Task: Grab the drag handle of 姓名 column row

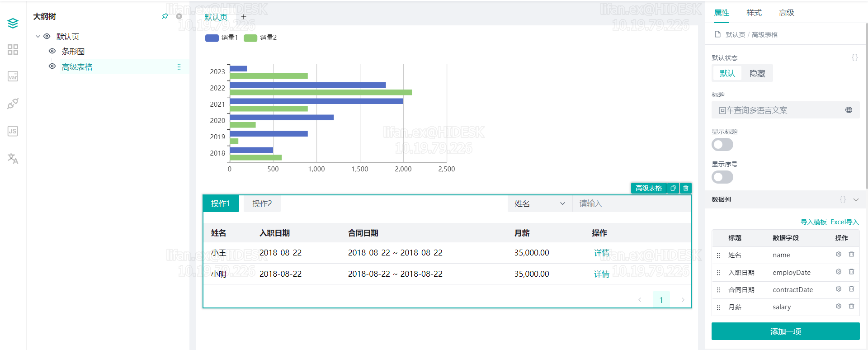Action: point(718,255)
